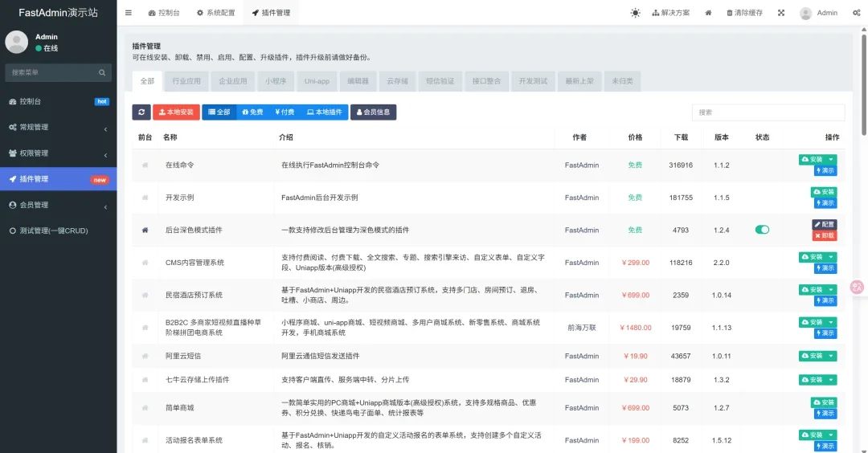Viewport: 868px width, 453px height.
Task: Expand 权限管理 in the sidebar
Action: coord(58,153)
